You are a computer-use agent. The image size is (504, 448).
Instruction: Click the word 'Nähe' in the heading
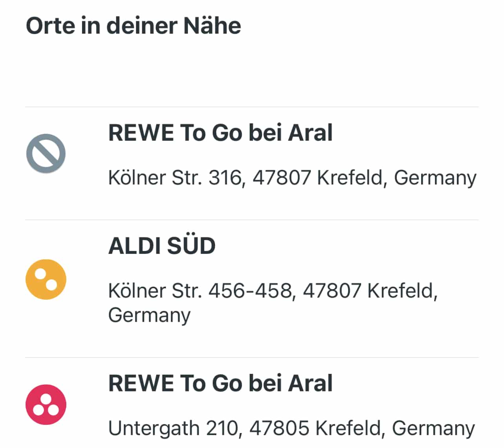(212, 26)
